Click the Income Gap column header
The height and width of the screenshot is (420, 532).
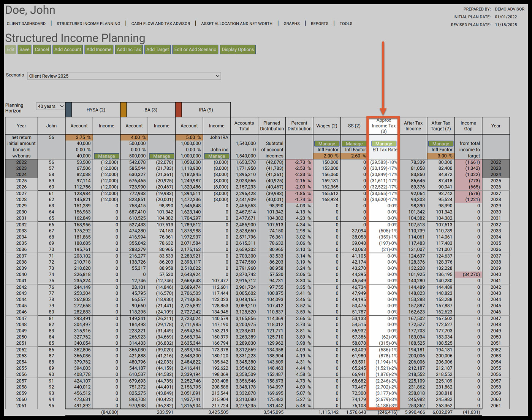click(468, 126)
